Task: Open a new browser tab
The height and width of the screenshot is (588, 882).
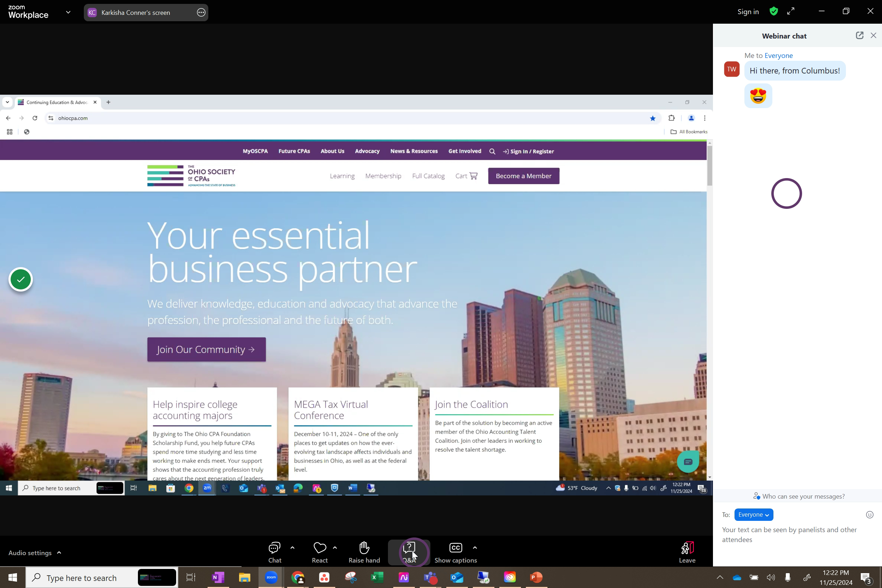Action: [x=109, y=102]
